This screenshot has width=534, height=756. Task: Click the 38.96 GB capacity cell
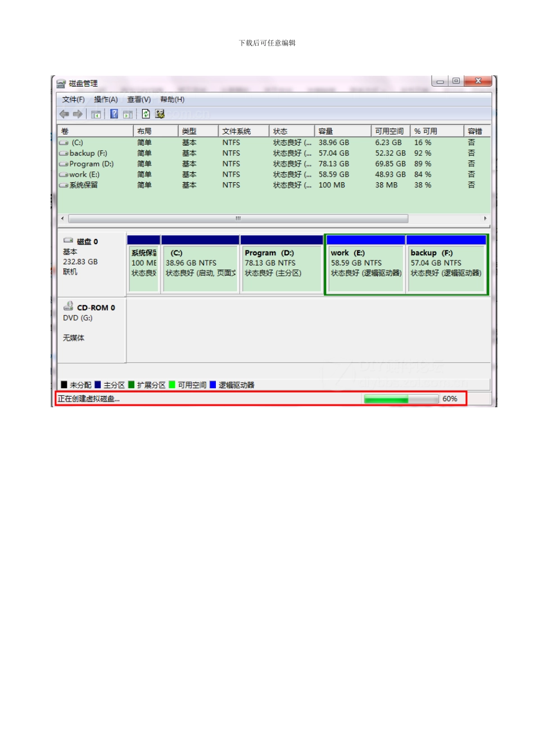334,143
